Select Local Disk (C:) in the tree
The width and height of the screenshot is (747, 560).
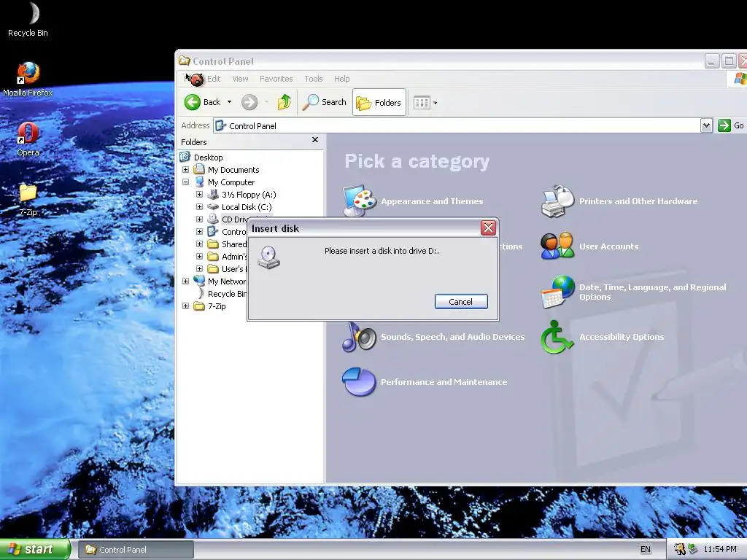[x=247, y=206]
